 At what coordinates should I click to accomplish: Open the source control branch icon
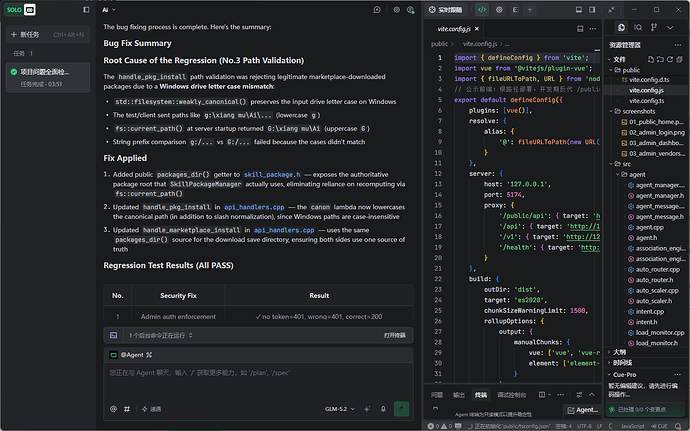[654, 27]
